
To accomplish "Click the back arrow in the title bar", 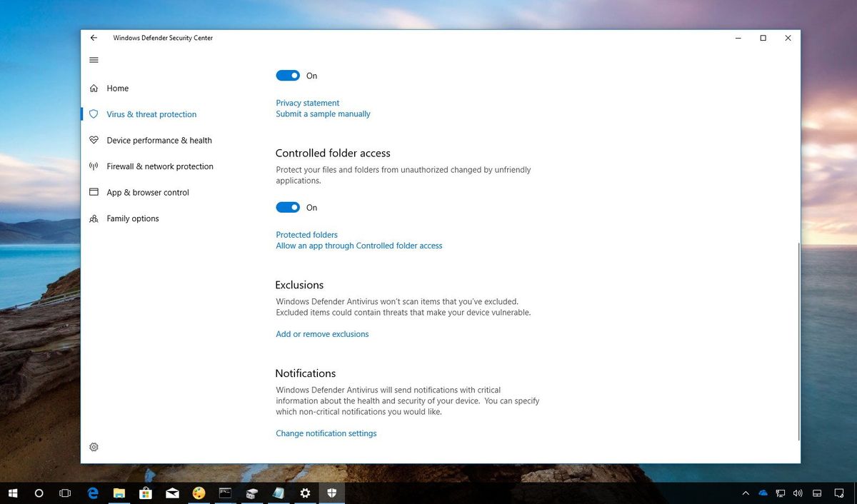I will click(x=94, y=37).
